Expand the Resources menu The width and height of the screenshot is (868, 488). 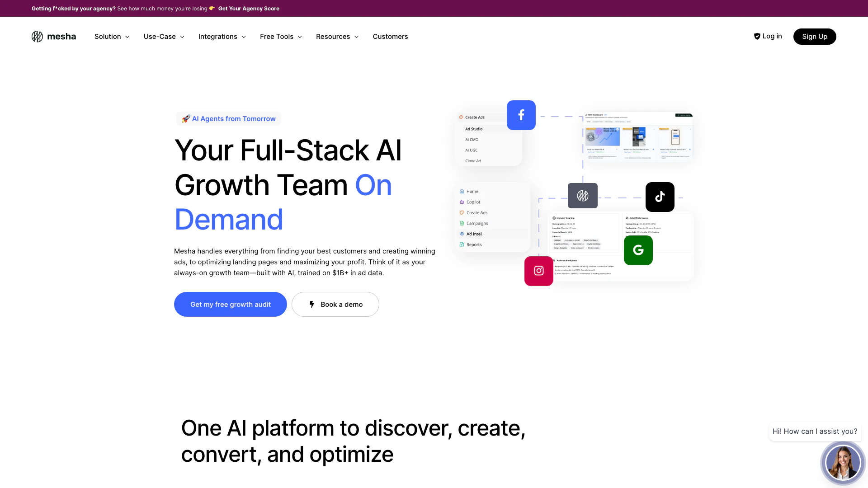pos(337,37)
